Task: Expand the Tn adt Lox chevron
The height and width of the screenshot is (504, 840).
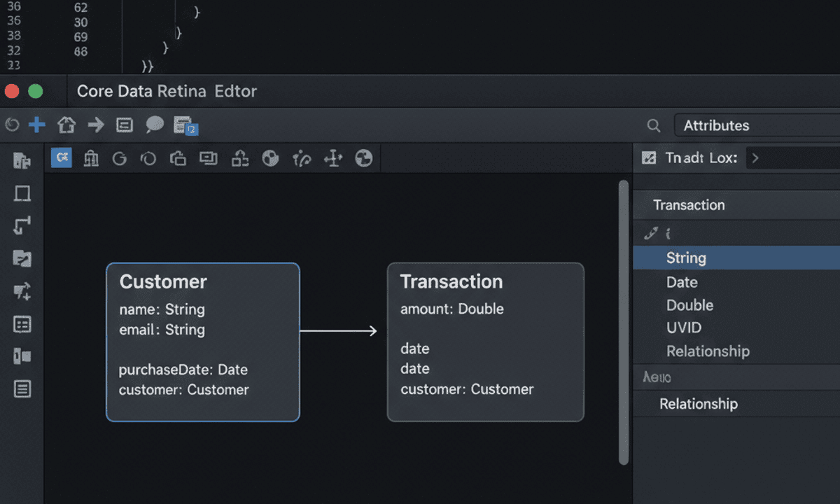Action: 755,158
